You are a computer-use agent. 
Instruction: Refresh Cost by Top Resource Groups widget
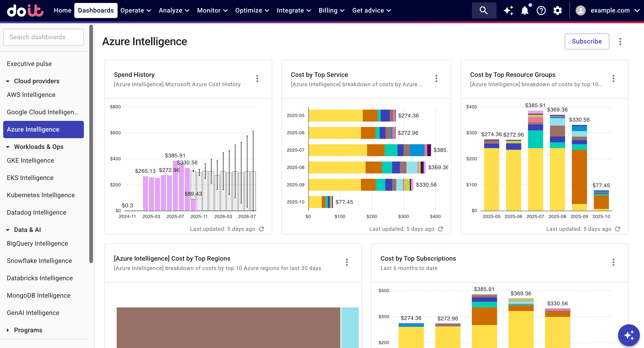(618, 229)
